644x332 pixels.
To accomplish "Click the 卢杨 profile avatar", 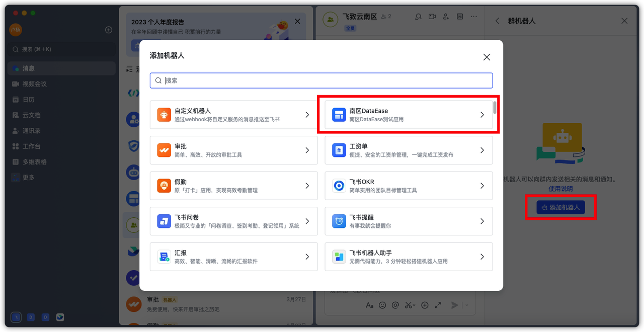I will click(16, 30).
